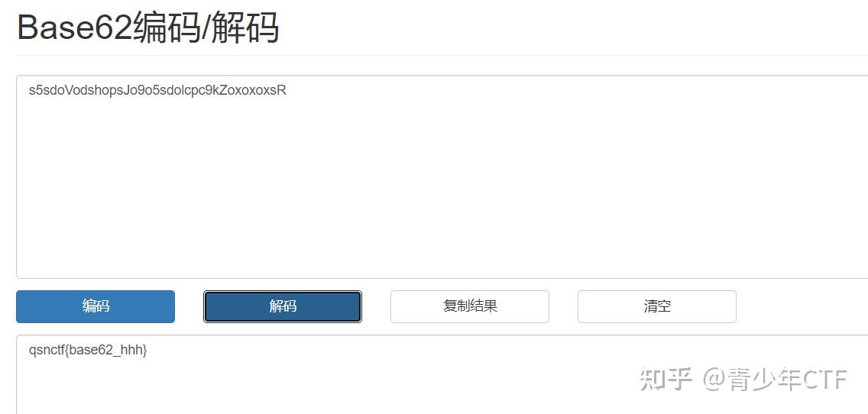
Task: Place the cursor at end of encoded string
Action: [287, 90]
